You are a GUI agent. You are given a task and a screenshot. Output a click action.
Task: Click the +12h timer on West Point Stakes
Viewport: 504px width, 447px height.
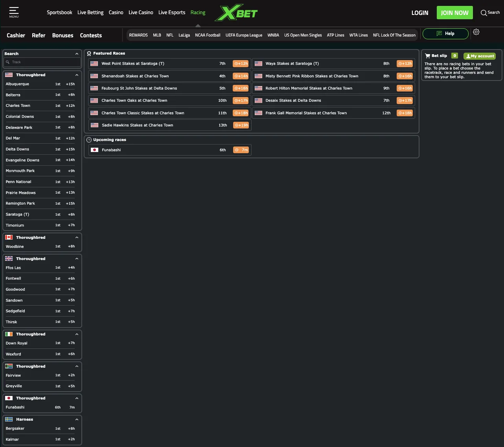click(x=241, y=64)
